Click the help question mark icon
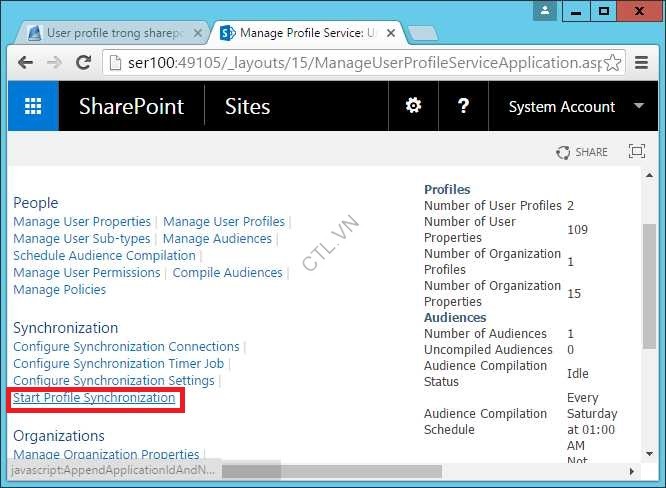Viewport: 666px width, 488px height. [463, 107]
